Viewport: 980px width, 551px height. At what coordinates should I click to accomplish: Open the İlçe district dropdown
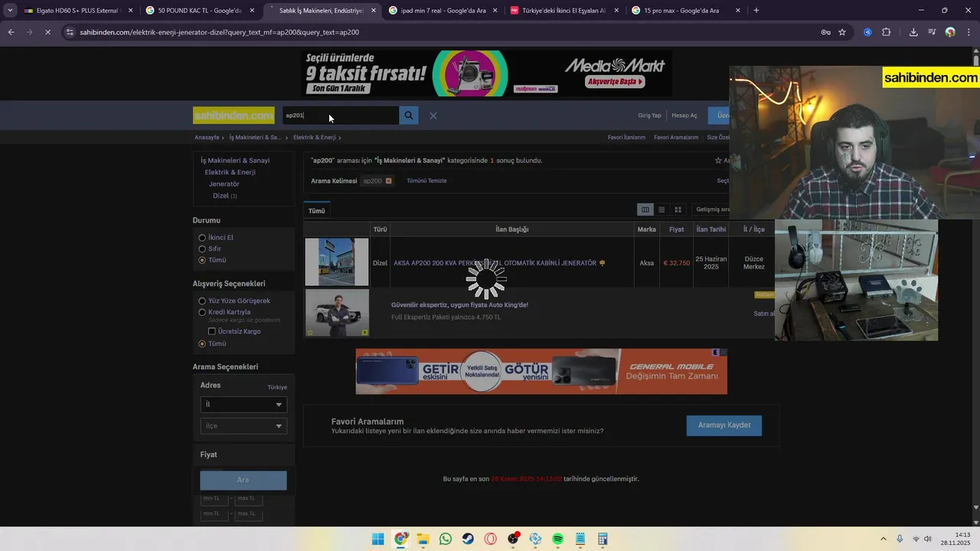tap(243, 425)
